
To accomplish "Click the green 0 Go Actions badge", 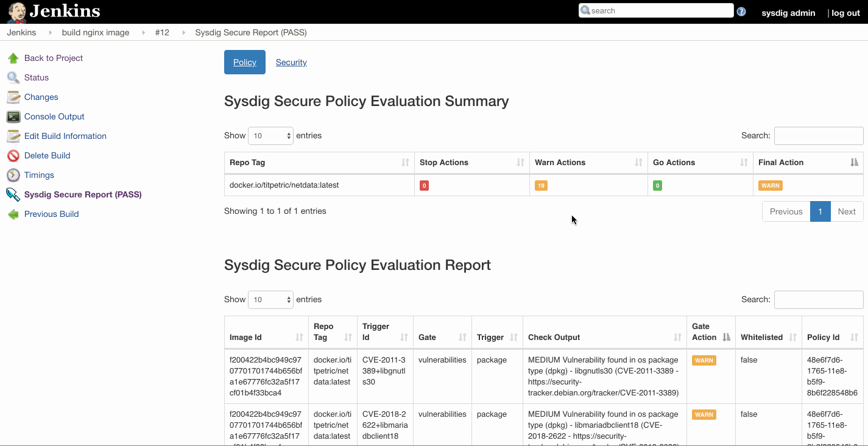I will point(658,186).
